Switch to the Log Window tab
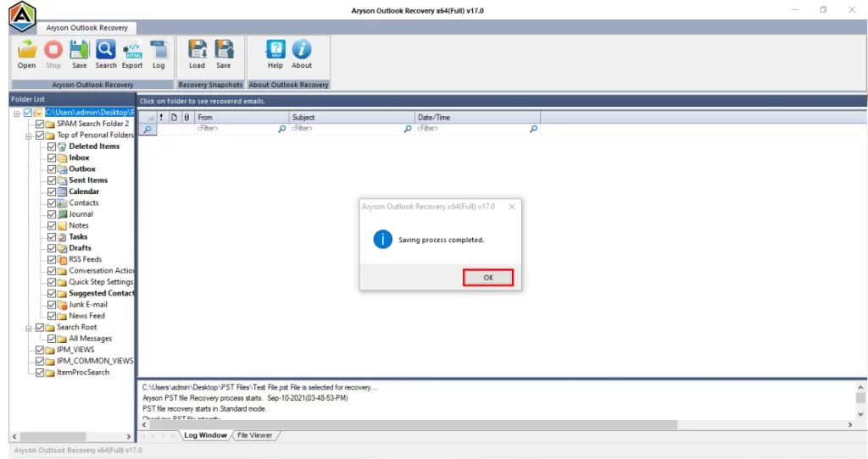 tap(205, 435)
